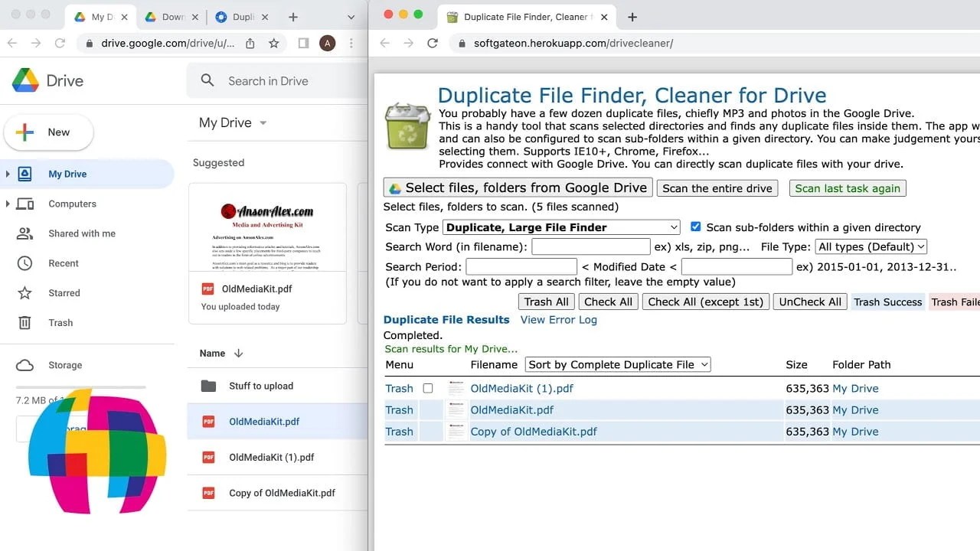Uncheck Scan sub-folders within a given directory
The height and width of the screenshot is (551, 980).
point(695,226)
